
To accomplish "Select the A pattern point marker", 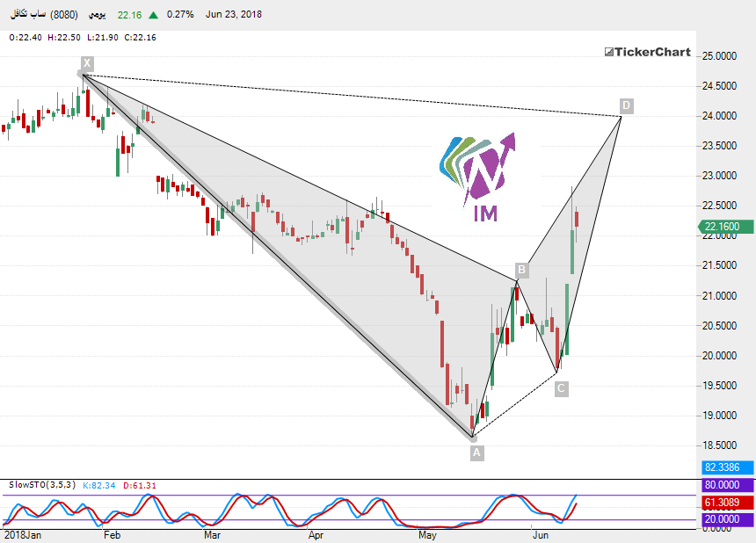I will (x=476, y=452).
